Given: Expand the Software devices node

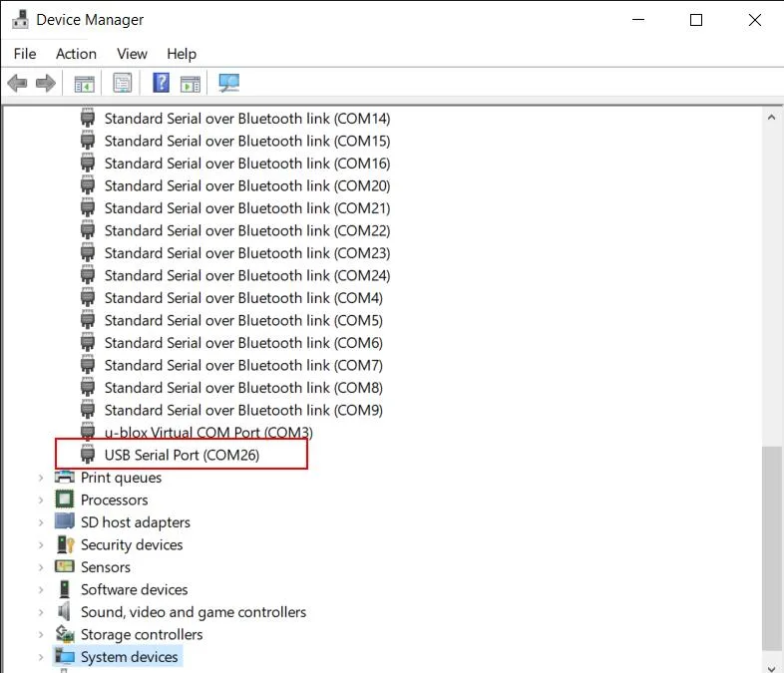Looking at the screenshot, I should click(x=41, y=590).
